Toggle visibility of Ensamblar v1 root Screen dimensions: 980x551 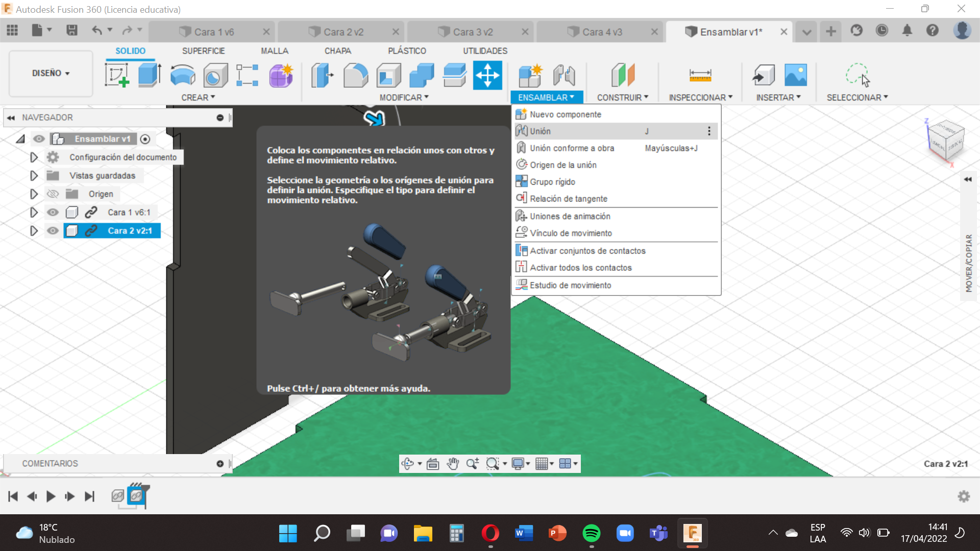[39, 139]
